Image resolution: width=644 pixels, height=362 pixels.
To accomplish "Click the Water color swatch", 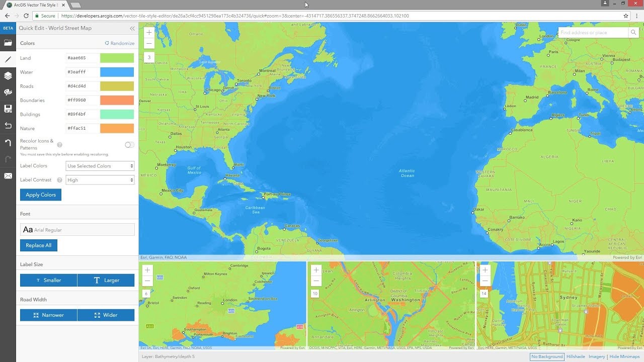I will coord(117,72).
